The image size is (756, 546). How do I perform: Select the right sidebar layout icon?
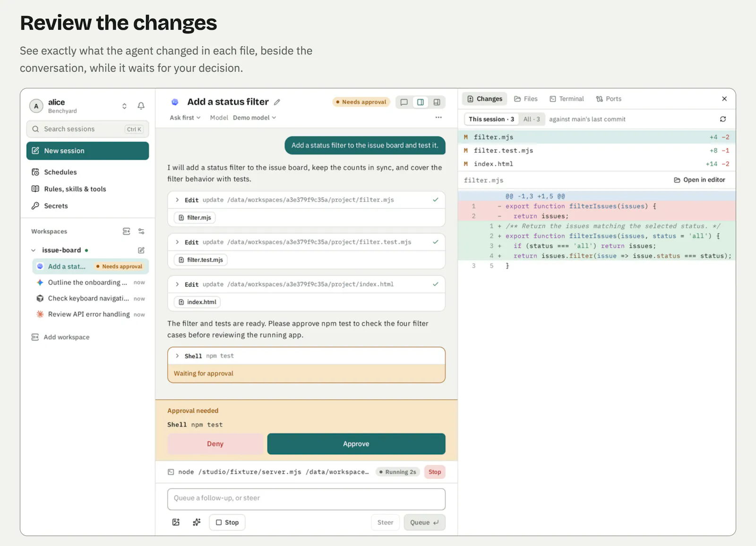[x=437, y=102]
